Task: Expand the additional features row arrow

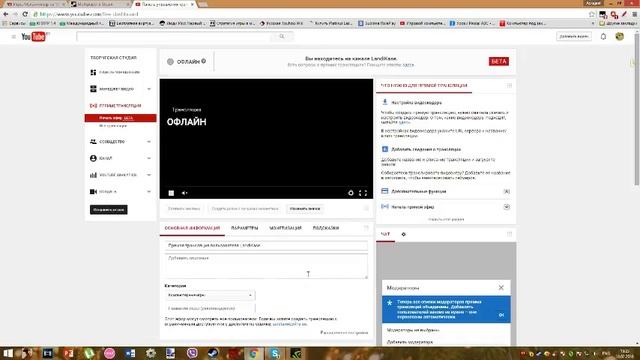Action: [507, 191]
